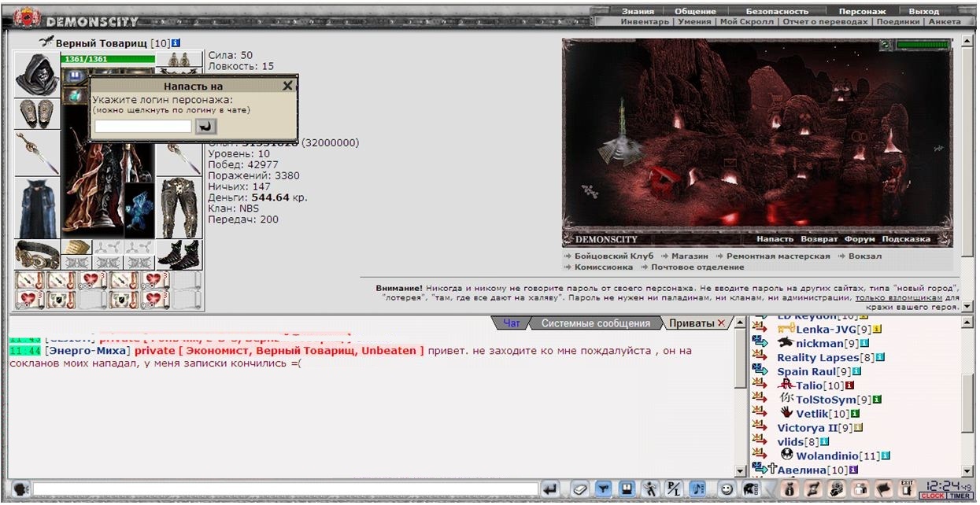Click the CLOCK button
This screenshot has width=980, height=505.
(x=933, y=496)
